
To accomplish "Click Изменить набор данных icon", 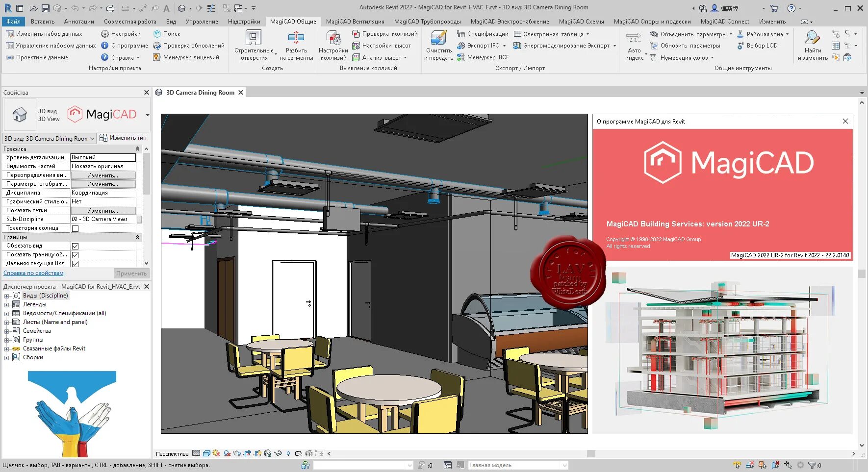I will click(x=10, y=34).
